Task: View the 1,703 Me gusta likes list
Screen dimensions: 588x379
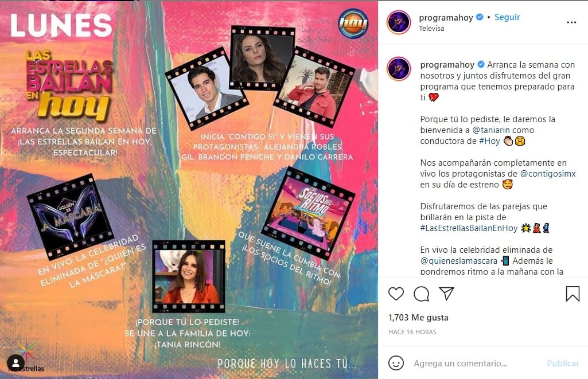Action: coord(418,318)
